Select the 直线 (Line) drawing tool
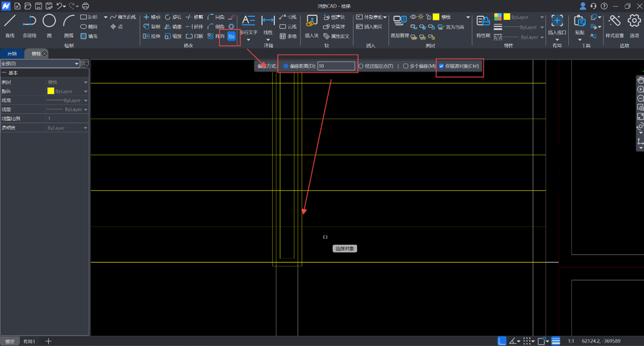This screenshot has width=644, height=346. point(10,21)
